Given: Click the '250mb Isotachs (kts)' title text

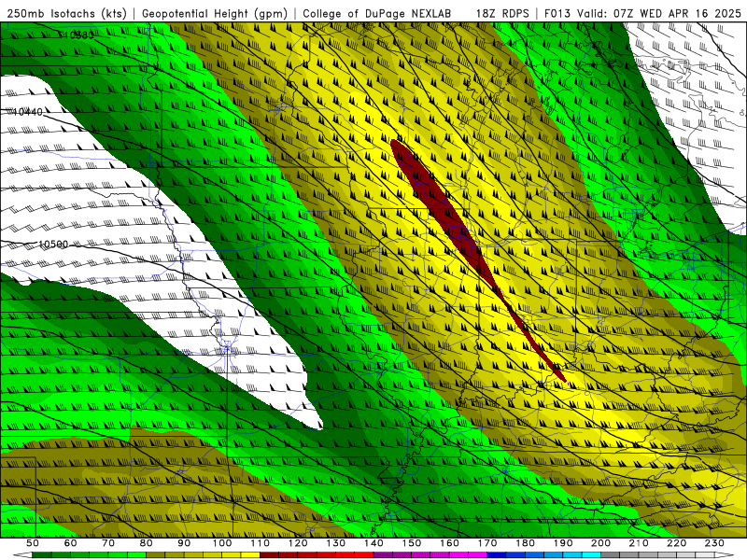Looking at the screenshot, I should (67, 13).
